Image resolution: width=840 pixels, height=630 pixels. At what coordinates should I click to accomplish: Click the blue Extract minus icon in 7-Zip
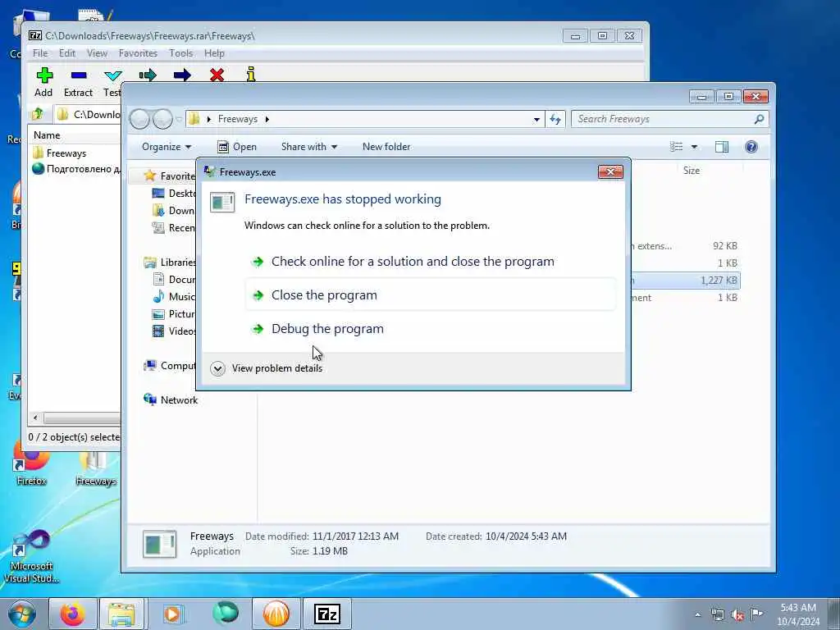[78, 75]
